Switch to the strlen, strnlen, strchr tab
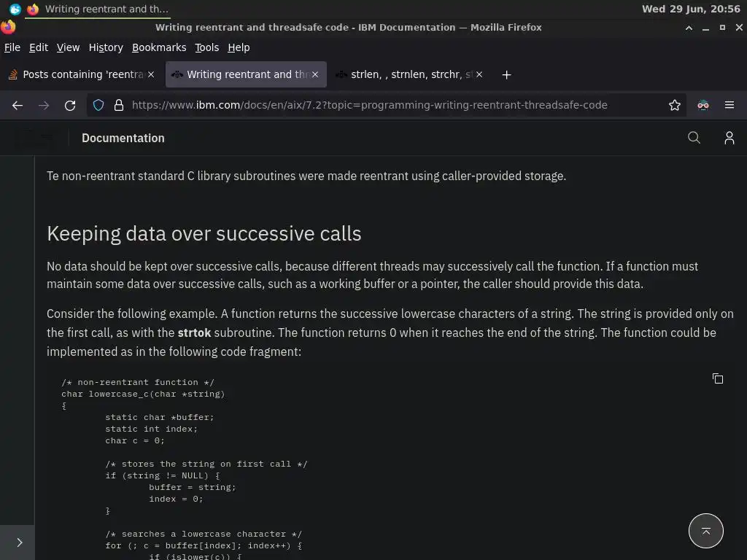747x560 pixels. point(409,74)
